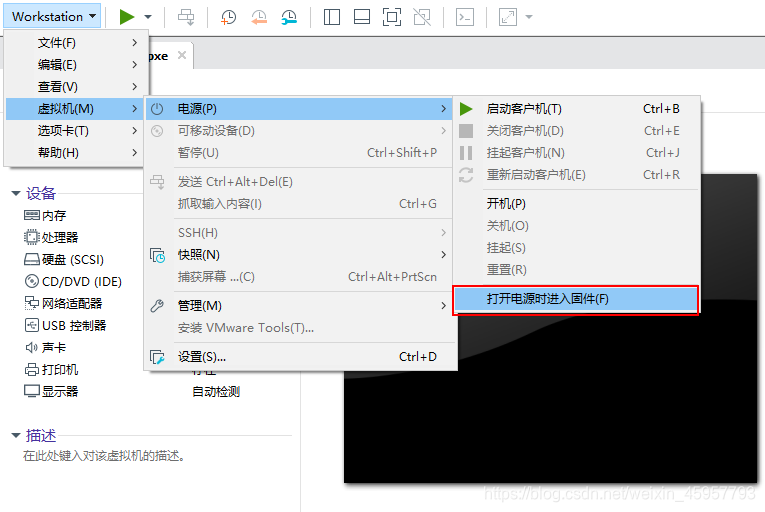Choose 启动客户机(T) power option

tap(577, 108)
